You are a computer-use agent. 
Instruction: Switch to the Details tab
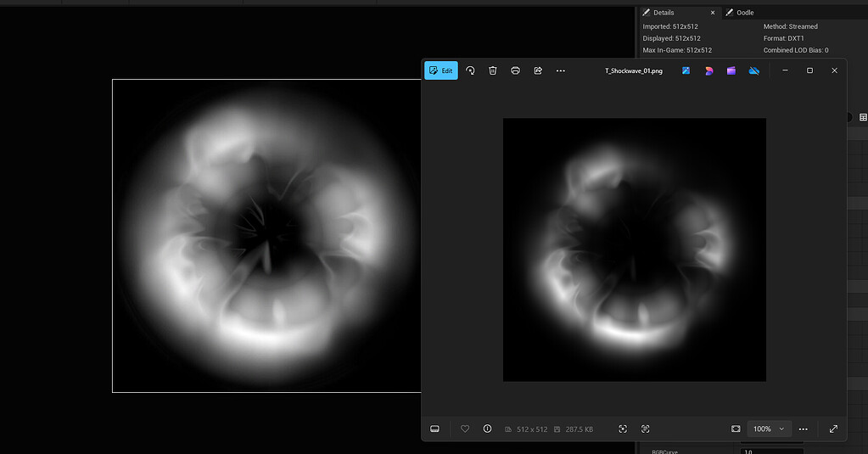[x=664, y=13]
